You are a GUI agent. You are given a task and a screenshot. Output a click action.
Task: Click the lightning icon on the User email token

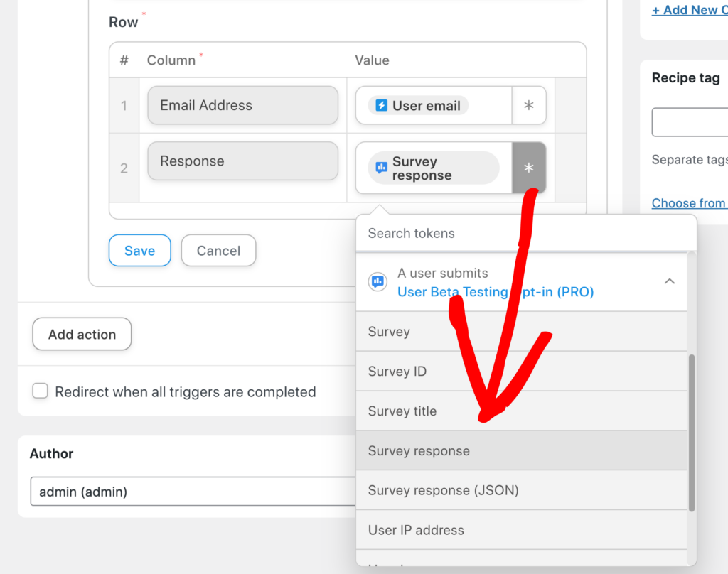(381, 104)
